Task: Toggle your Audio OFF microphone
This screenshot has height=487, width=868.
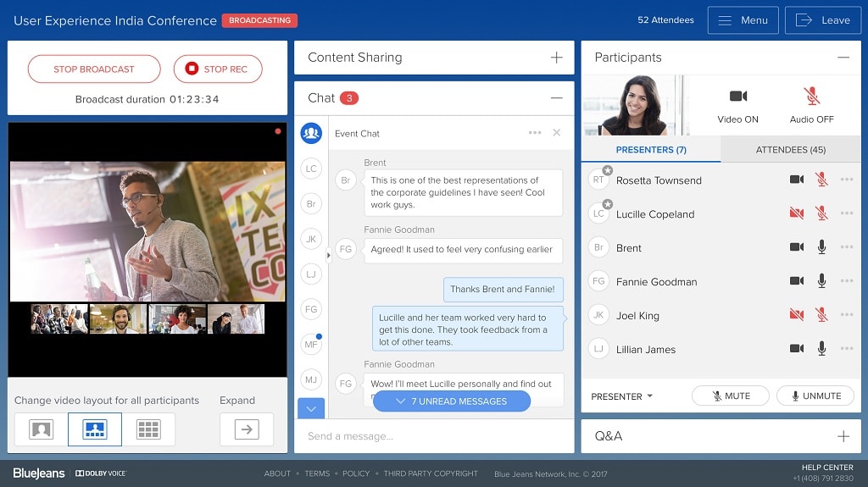Action: 811,97
